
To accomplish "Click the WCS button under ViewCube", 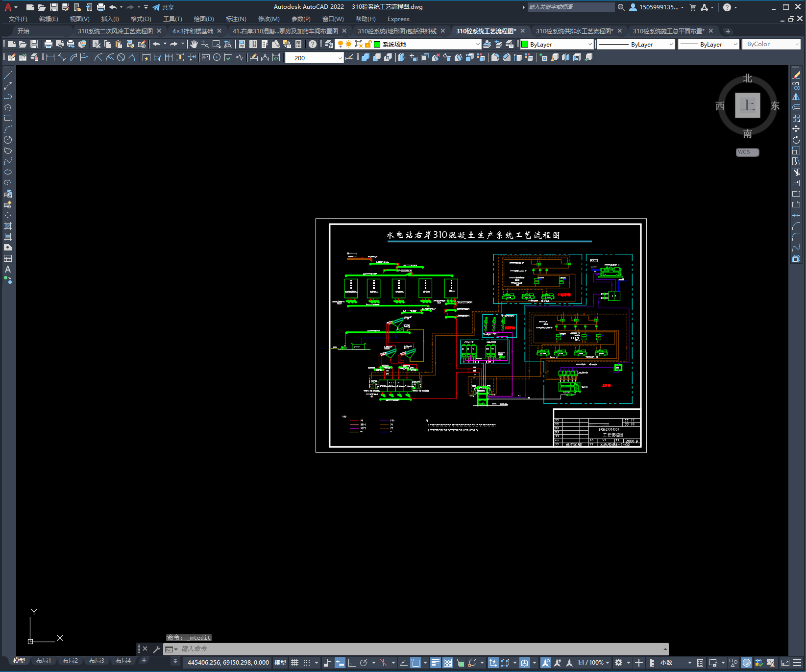I will (747, 152).
